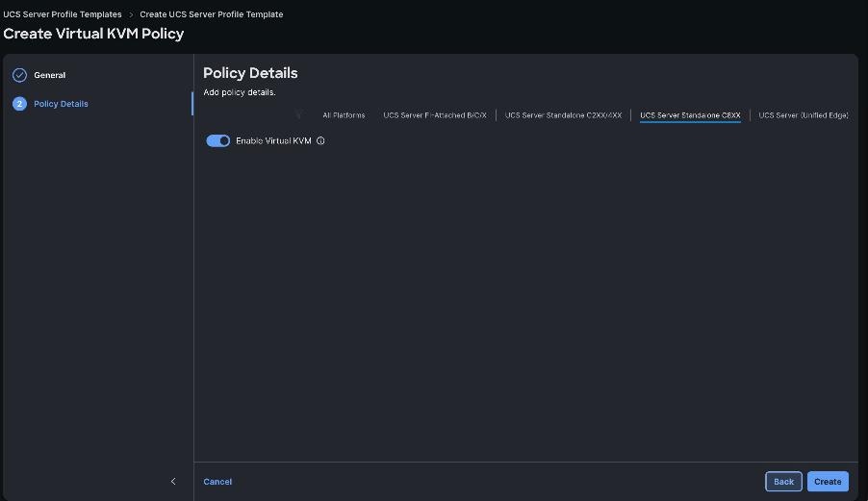Screen dimensions: 868x501
Task: Go back with the Back button
Action: coord(783,482)
